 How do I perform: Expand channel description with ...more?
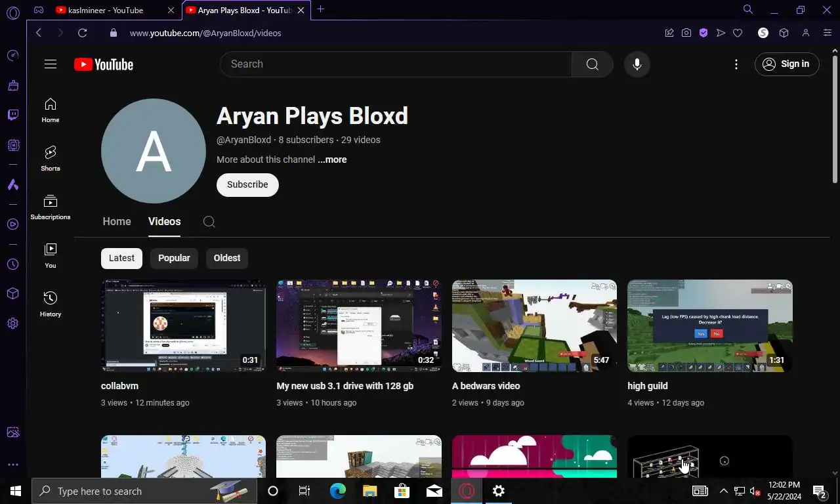(x=332, y=159)
